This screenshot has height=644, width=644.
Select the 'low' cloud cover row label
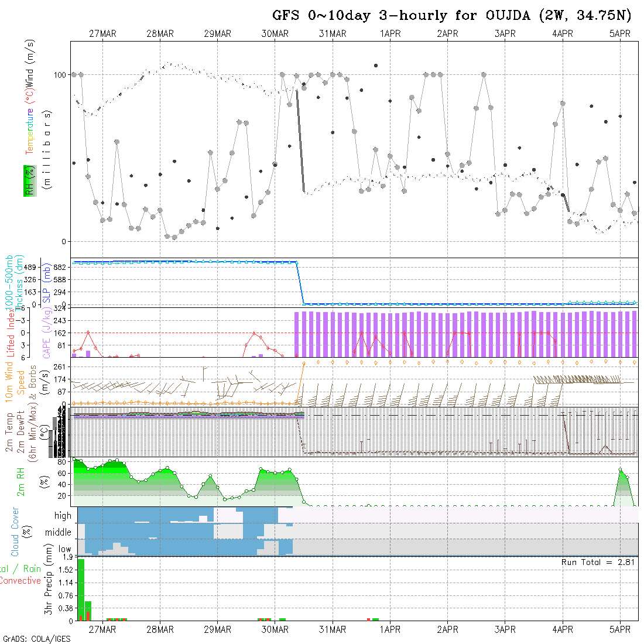(65, 549)
